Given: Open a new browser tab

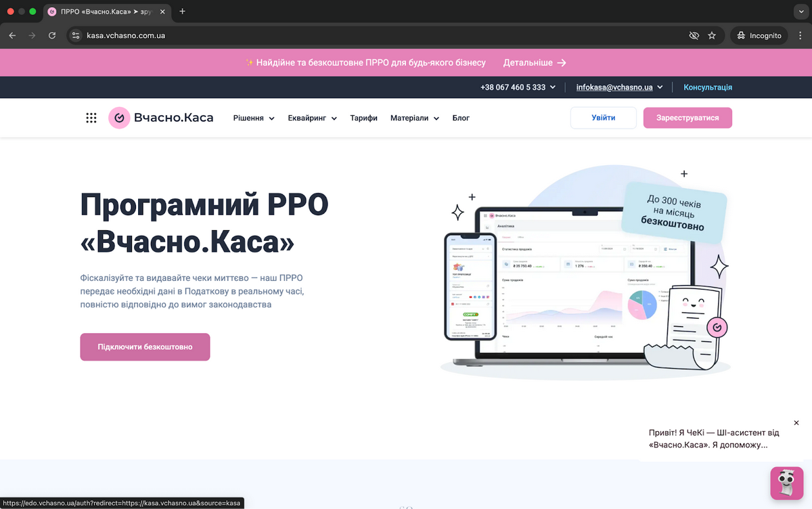Looking at the screenshot, I should click(182, 12).
